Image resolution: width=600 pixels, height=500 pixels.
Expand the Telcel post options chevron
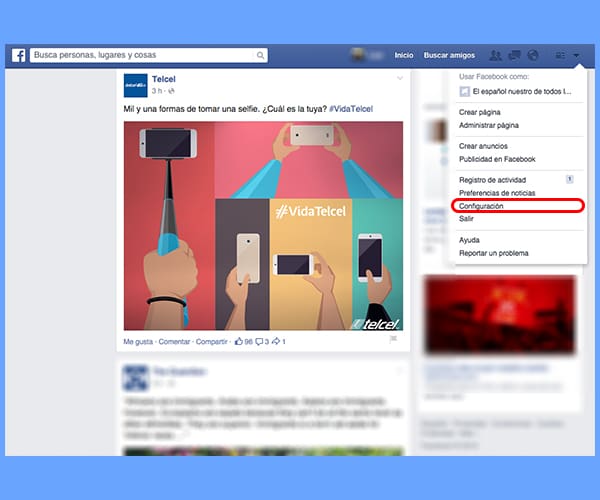(x=400, y=78)
